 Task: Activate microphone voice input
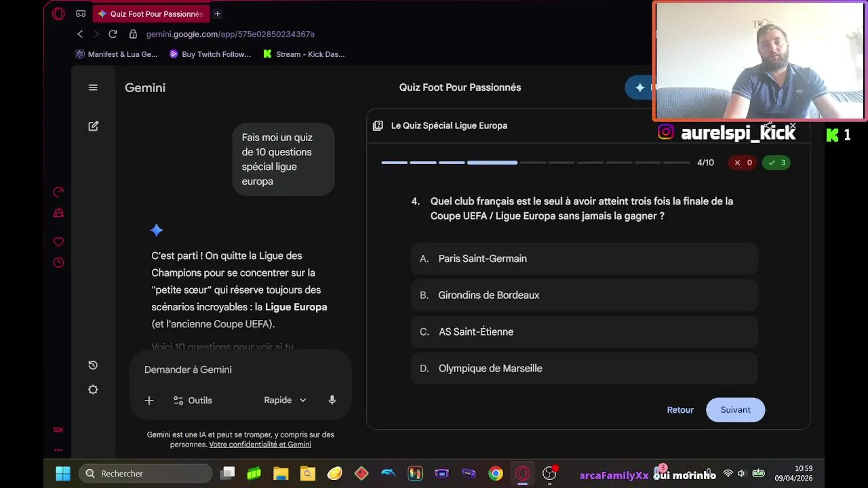pyautogui.click(x=332, y=401)
